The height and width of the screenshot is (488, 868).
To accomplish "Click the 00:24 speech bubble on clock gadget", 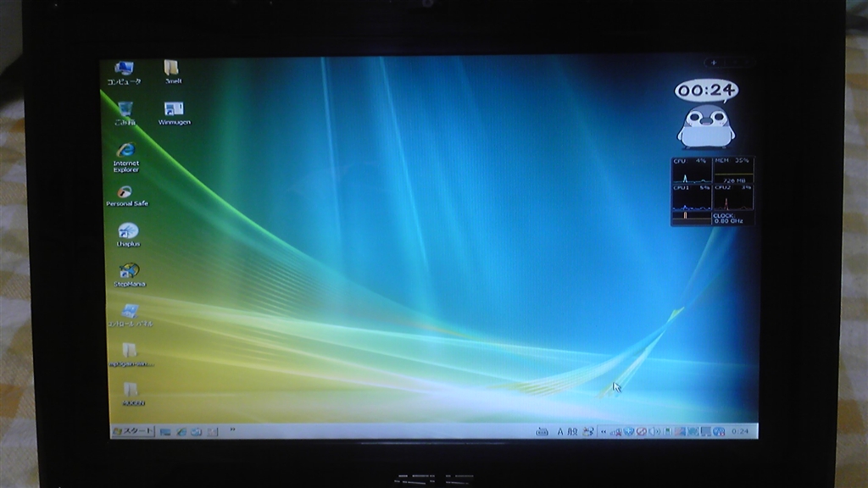I will [706, 90].
